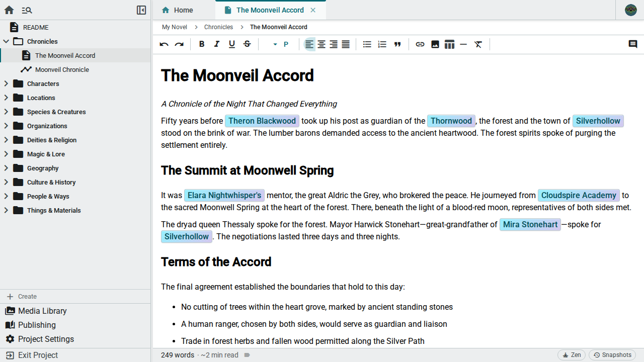Expand the chevron beside Characters
Viewport: 644px width, 362px height.
(6, 83)
